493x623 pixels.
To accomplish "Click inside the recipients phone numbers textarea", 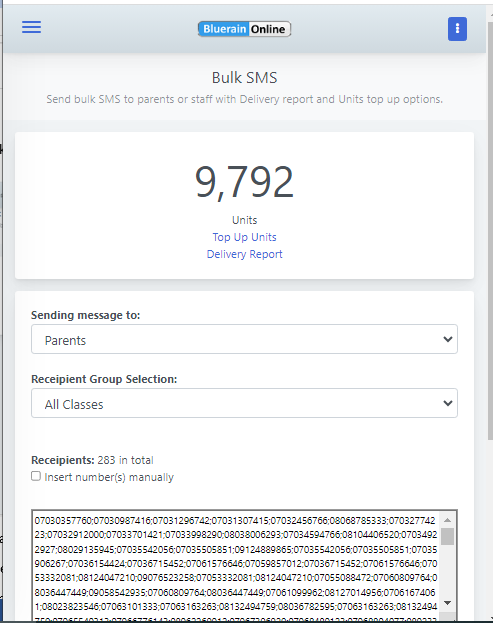I will (236, 566).
